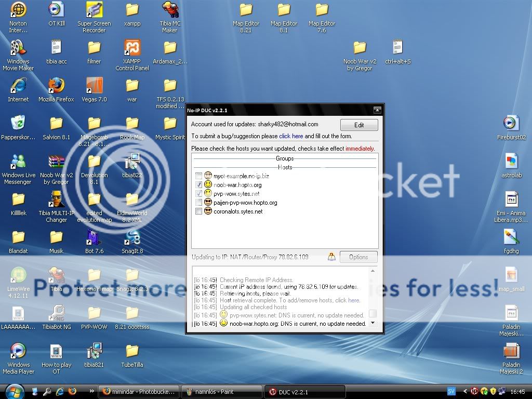The image size is (532, 399).
Task: Click the No-IP icon in system tray
Action: [475, 391]
